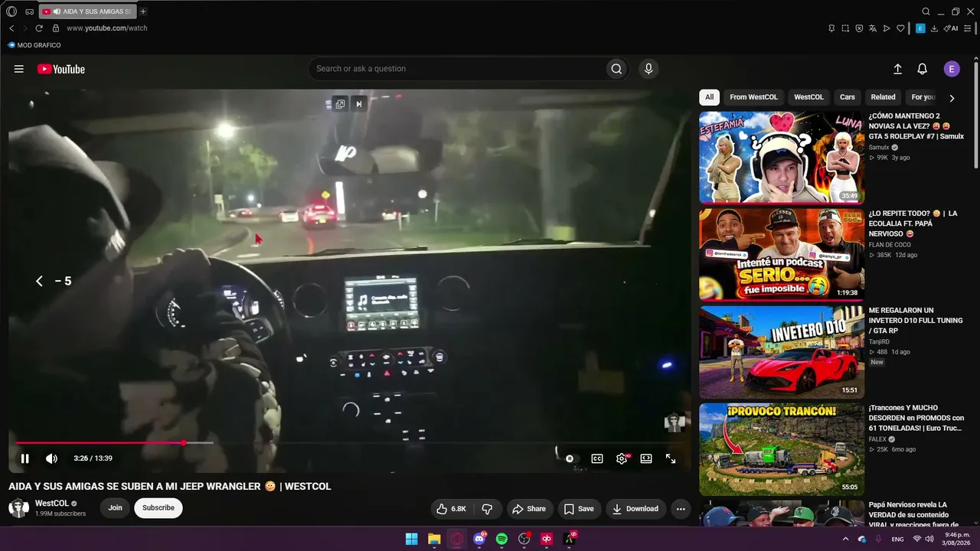Reload the page
The width and height of the screenshot is (980, 551).
point(39,28)
